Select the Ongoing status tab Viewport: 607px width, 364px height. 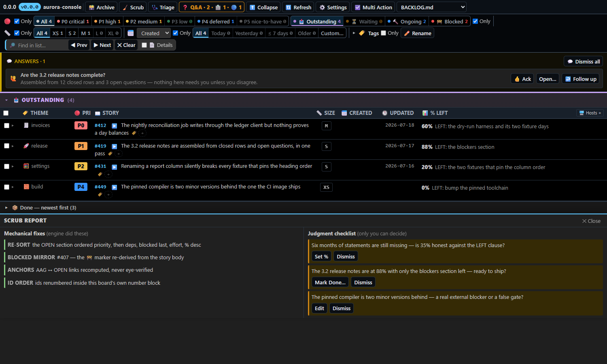[x=407, y=21]
